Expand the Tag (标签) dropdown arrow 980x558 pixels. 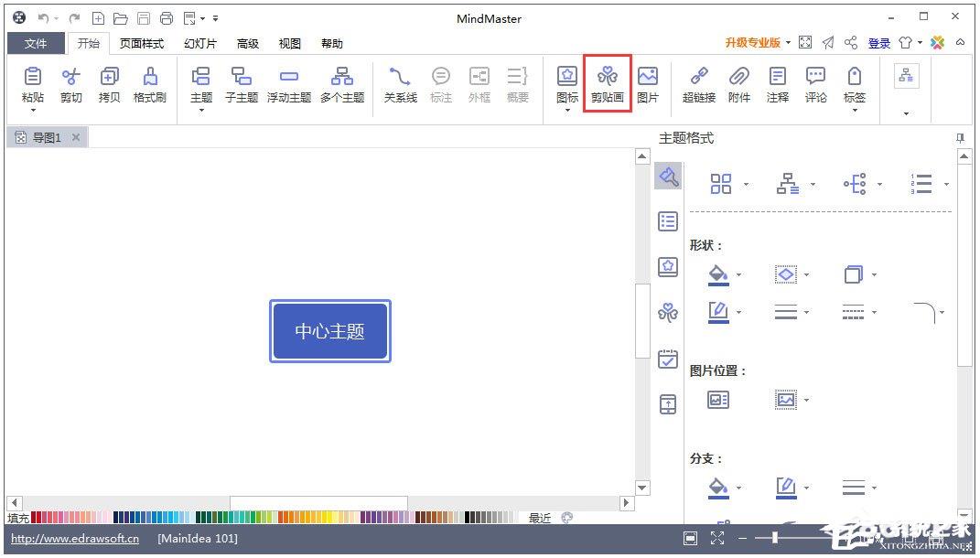point(855,111)
